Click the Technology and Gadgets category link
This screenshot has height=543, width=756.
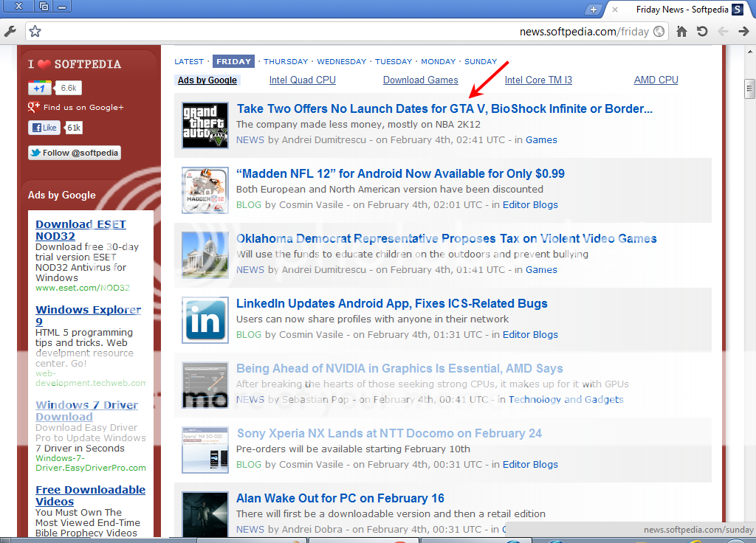[x=566, y=399]
